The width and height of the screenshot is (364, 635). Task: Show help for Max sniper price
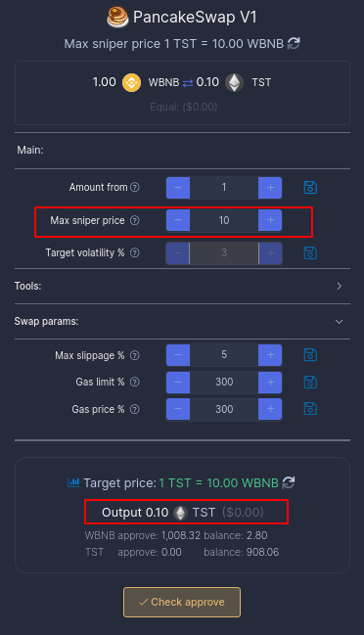coord(135,220)
